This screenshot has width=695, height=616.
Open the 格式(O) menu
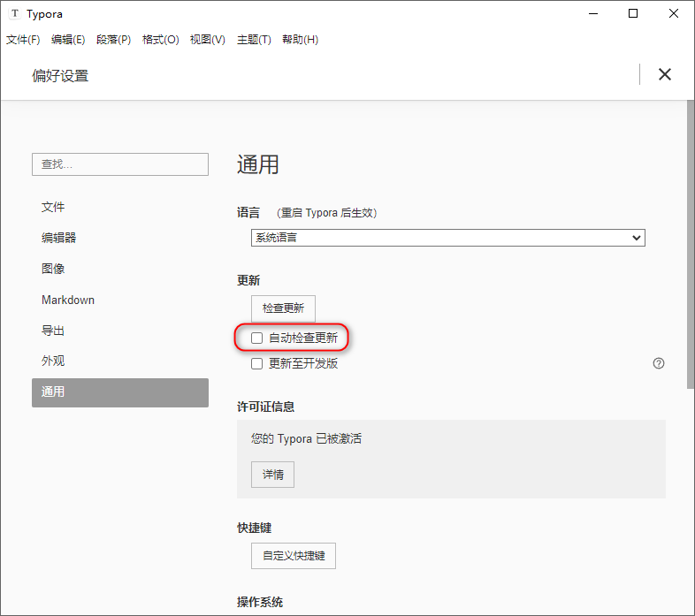(160, 40)
